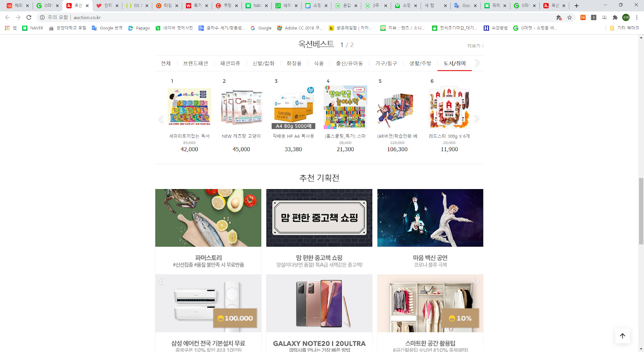This screenshot has height=352, width=644.
Task: Bookmark this page with the star icon
Action: tap(570, 17)
